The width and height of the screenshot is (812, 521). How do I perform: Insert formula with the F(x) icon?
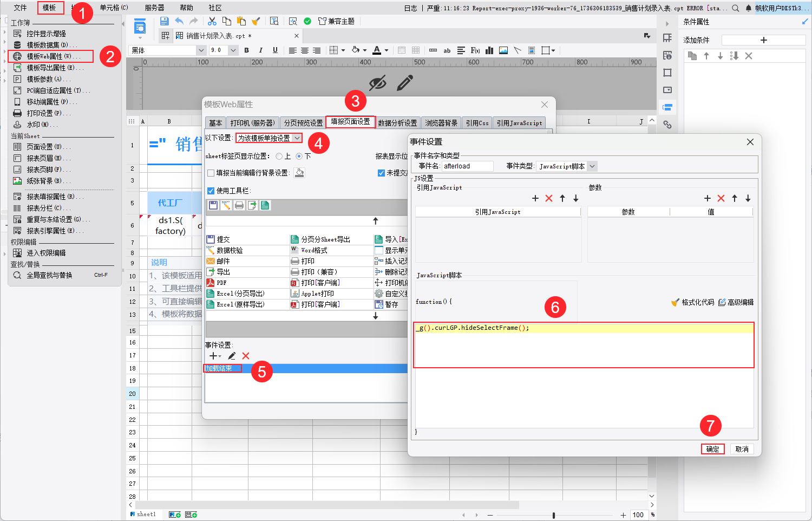click(475, 50)
